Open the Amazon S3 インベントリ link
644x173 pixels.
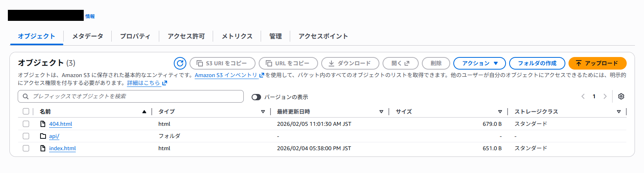(226, 75)
